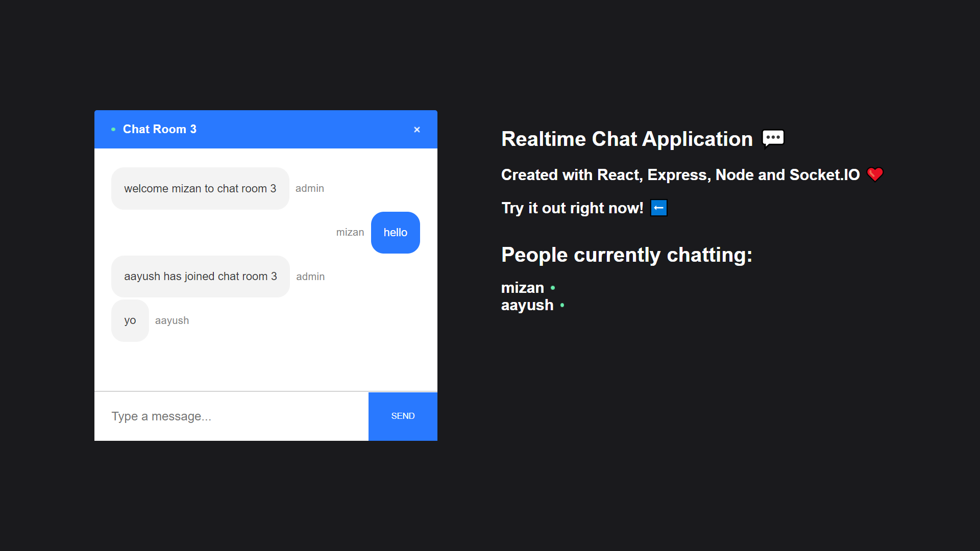
Task: Click the 'yo' message bubble
Action: [x=130, y=320]
